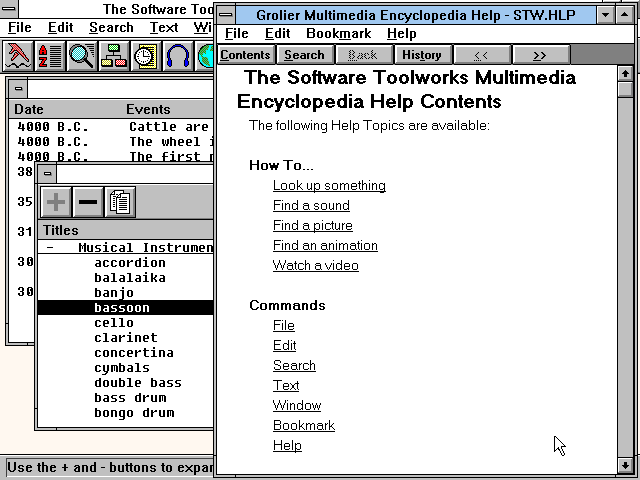Click the Search button in Help toolbar
Image resolution: width=640 pixels, height=480 pixels.
point(304,55)
